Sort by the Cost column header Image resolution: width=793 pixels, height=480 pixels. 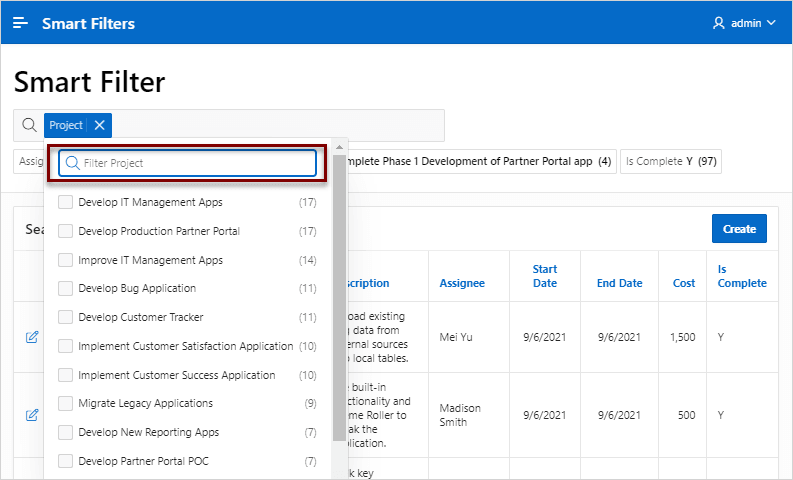(x=684, y=283)
